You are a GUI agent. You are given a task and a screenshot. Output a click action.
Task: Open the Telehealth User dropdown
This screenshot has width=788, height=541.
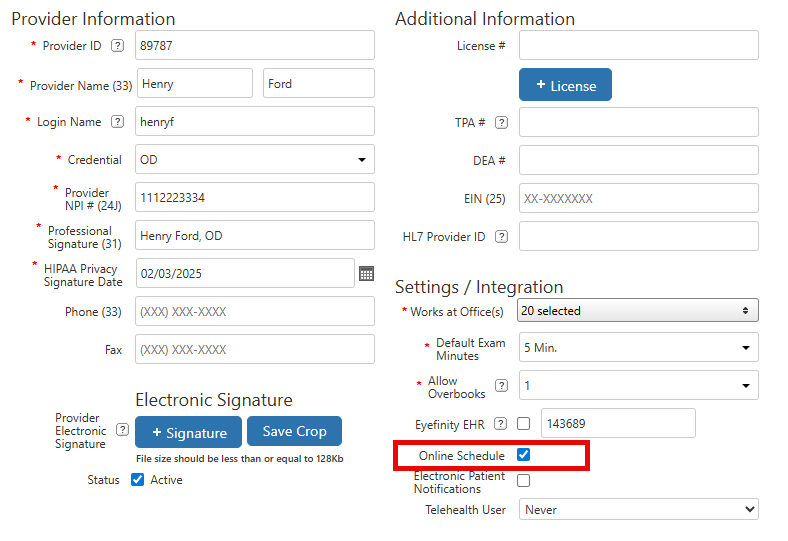637,510
